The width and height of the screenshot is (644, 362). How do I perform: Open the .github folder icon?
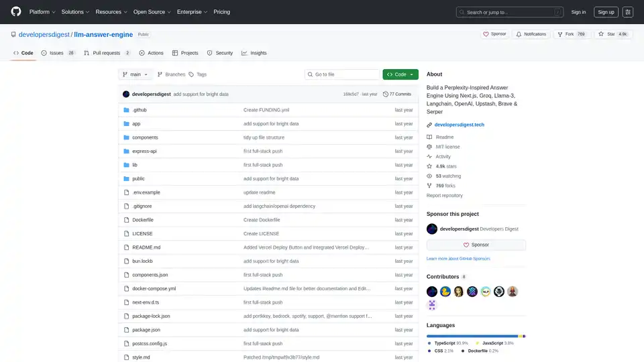(x=125, y=110)
